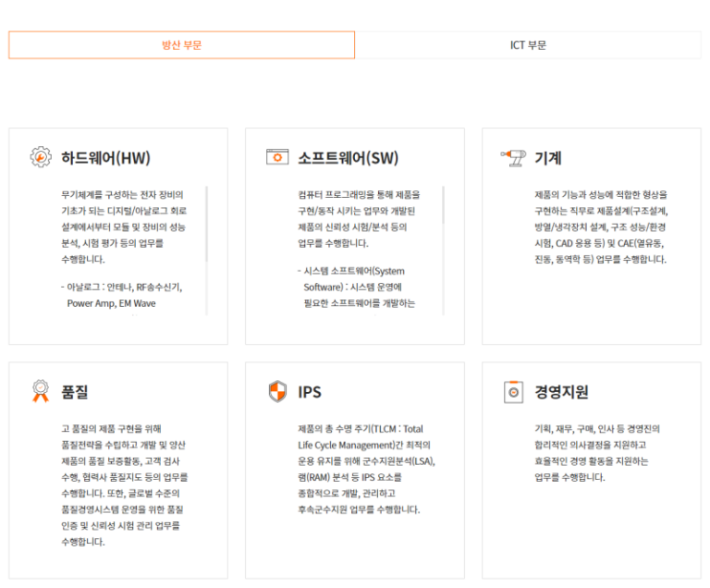Viewport: 710px width, 588px height.
Task: Click the scrollbar in the 하드웨어(HW) card
Action: click(x=206, y=222)
